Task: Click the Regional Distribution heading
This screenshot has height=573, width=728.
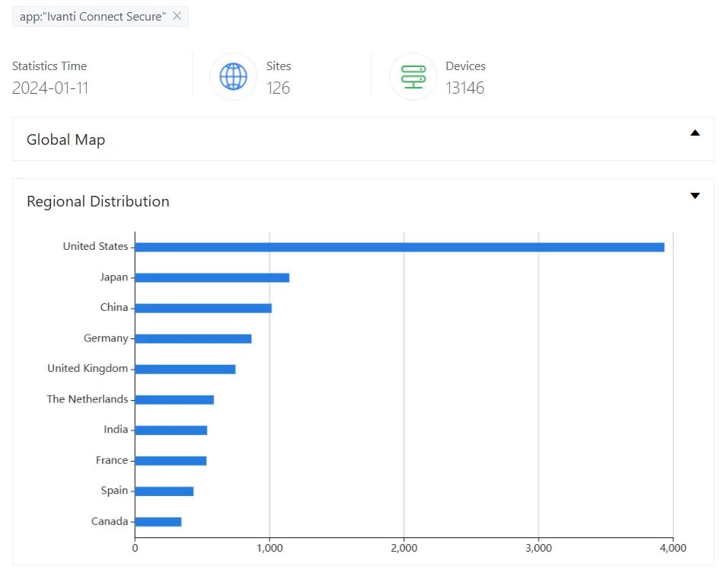Action: tap(98, 201)
